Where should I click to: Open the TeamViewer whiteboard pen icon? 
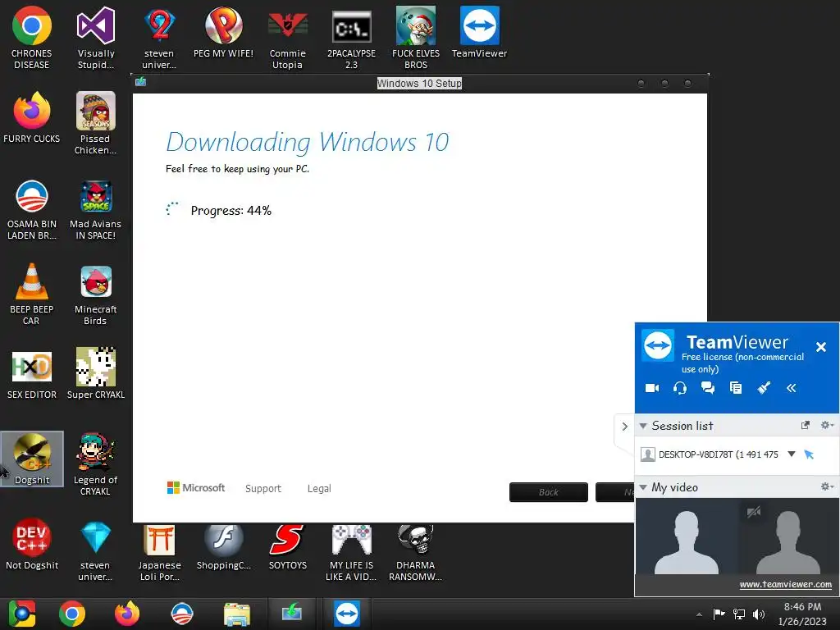click(x=764, y=388)
